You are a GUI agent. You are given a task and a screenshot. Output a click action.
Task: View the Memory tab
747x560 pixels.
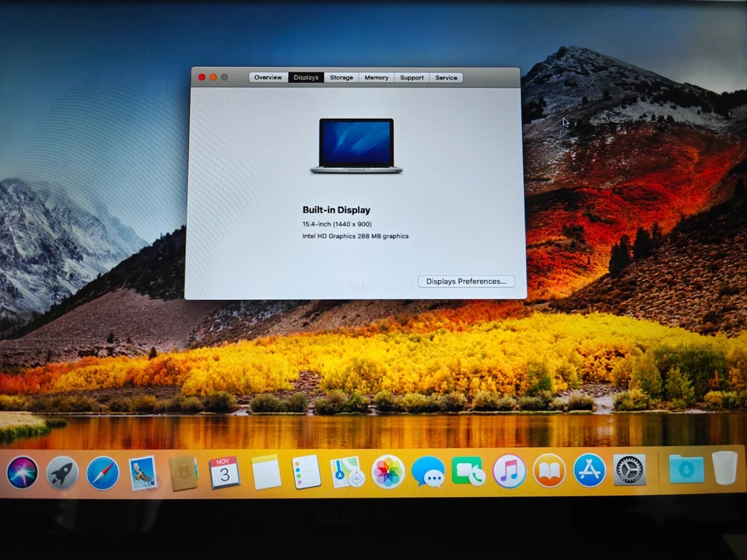(x=376, y=77)
